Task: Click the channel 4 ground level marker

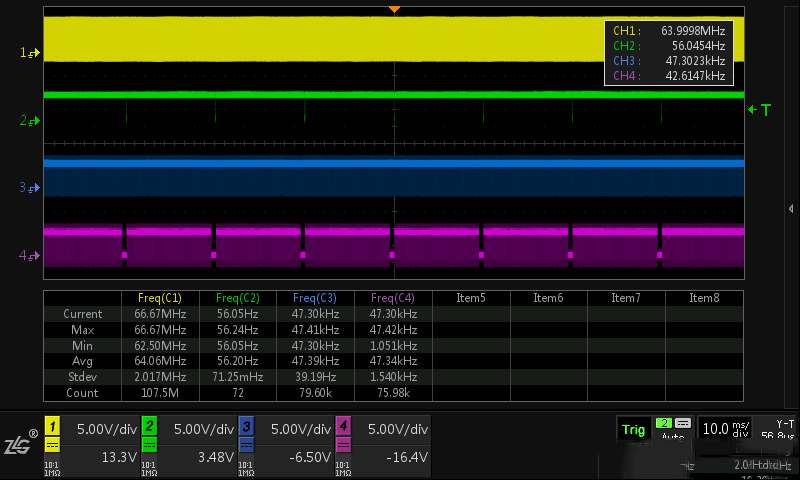Action: click(30, 255)
